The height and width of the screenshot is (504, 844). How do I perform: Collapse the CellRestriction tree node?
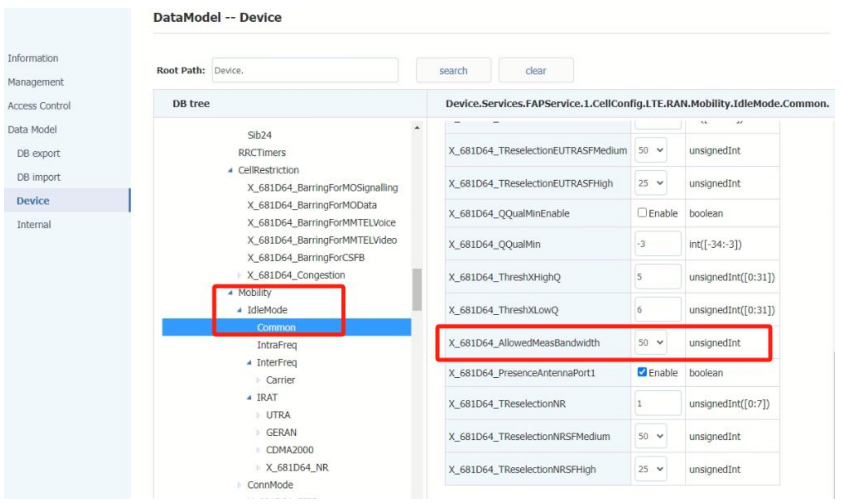(230, 171)
